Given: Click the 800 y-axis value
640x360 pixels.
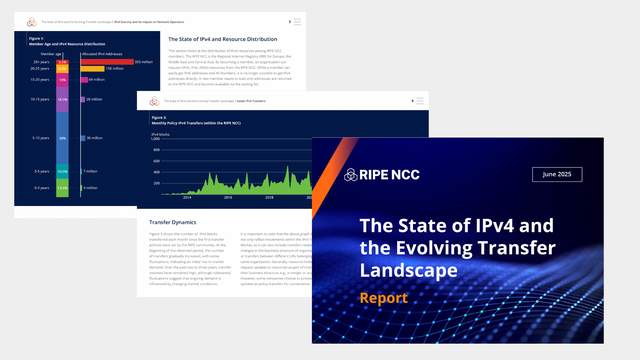Looking at the screenshot, I should click(157, 150).
